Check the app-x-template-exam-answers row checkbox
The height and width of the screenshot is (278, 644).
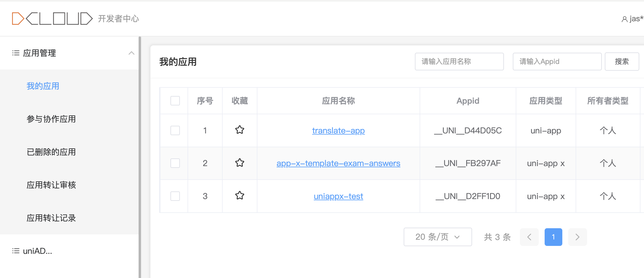[x=175, y=163]
